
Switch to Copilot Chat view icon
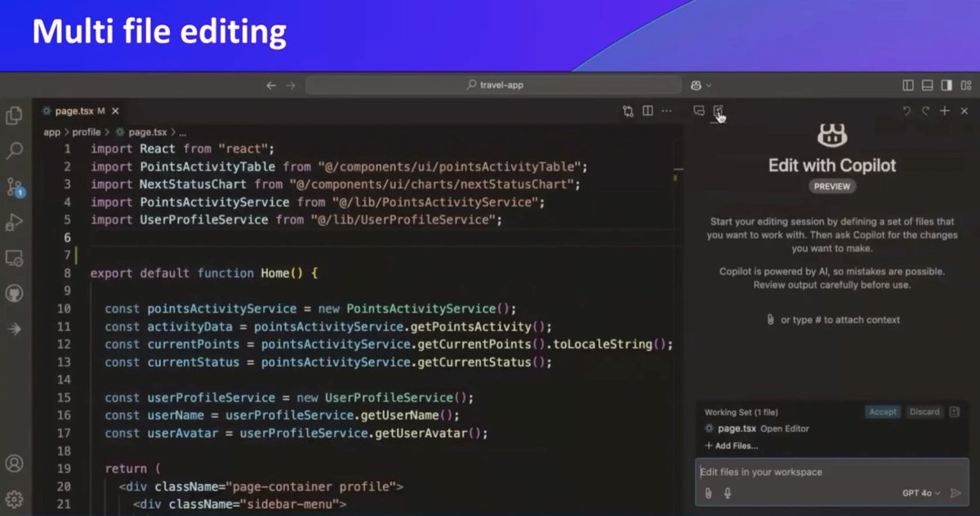(x=699, y=111)
